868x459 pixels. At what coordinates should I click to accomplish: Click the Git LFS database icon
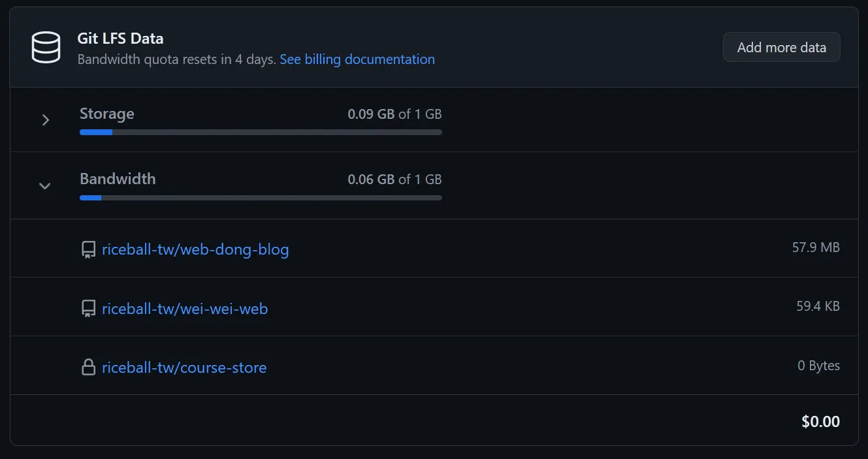pos(46,48)
